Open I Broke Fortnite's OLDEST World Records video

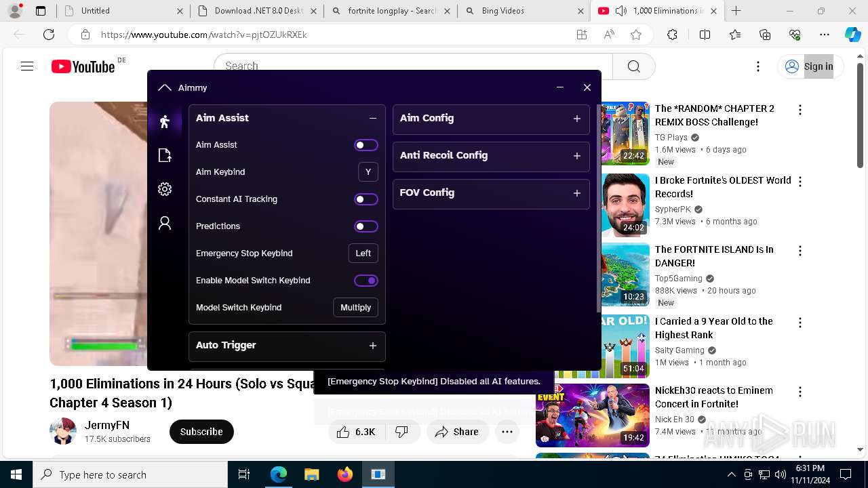click(x=723, y=187)
